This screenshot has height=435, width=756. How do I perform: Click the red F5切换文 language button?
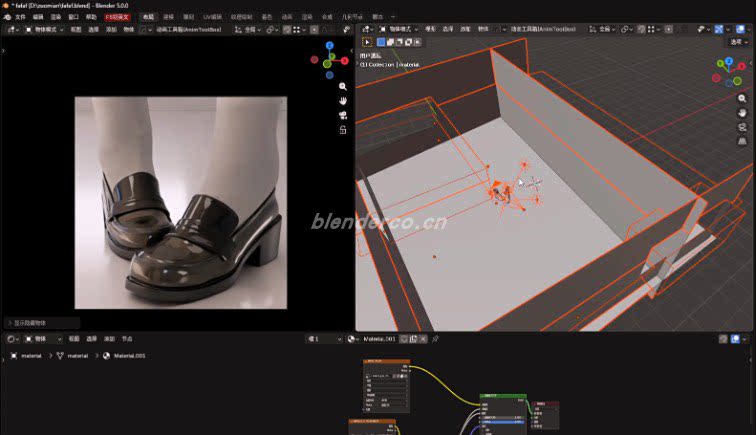(x=117, y=17)
